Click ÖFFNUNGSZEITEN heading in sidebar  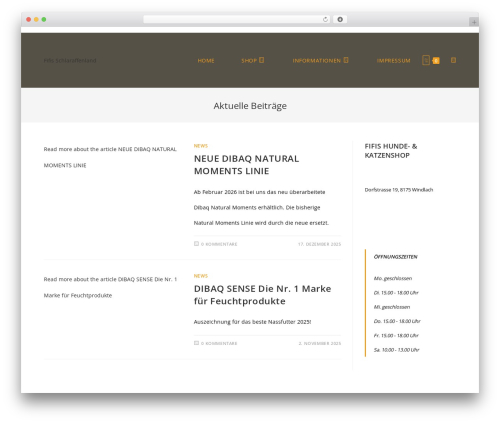point(395,257)
